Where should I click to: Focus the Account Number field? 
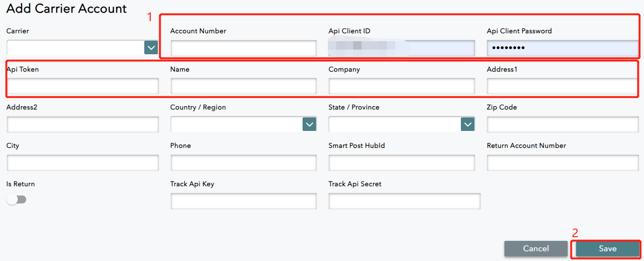click(244, 48)
